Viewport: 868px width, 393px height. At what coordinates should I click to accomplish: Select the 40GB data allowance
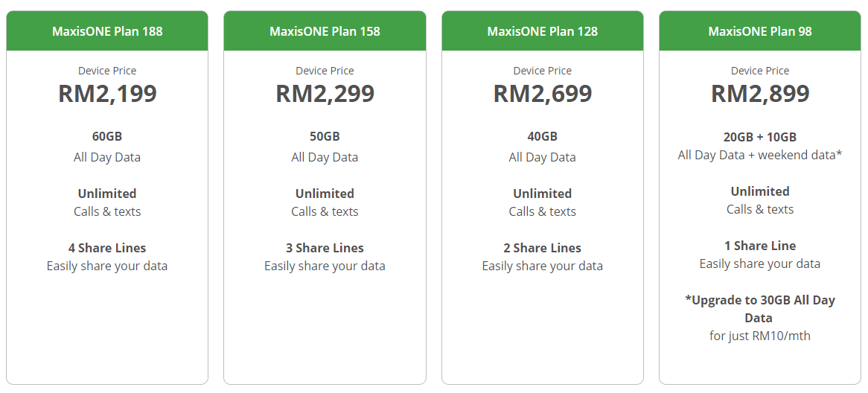542,137
